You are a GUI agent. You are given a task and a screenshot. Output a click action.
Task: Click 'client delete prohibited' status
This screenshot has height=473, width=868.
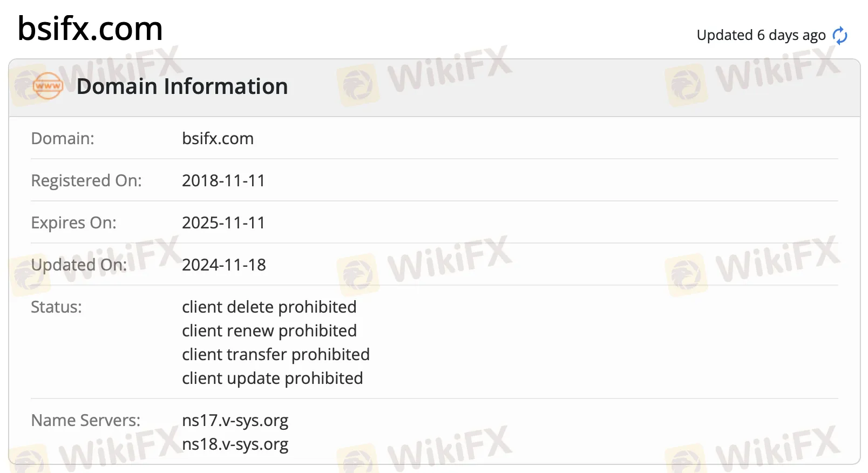269,307
